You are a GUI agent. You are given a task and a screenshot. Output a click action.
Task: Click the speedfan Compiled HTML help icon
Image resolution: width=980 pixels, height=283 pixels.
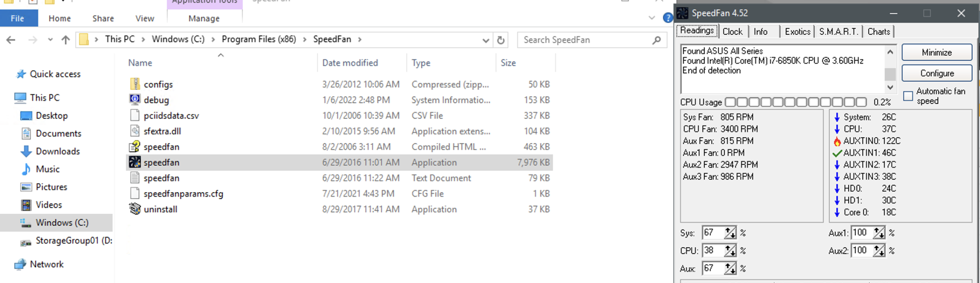click(x=135, y=147)
